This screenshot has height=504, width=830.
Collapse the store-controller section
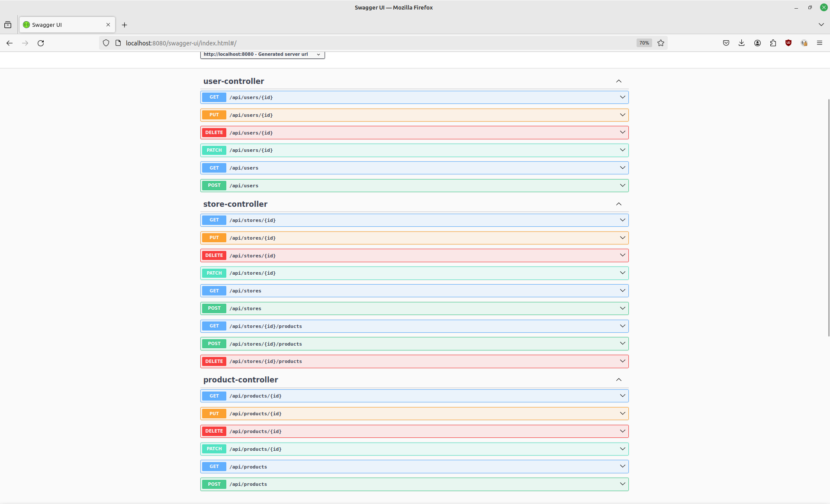(x=619, y=204)
